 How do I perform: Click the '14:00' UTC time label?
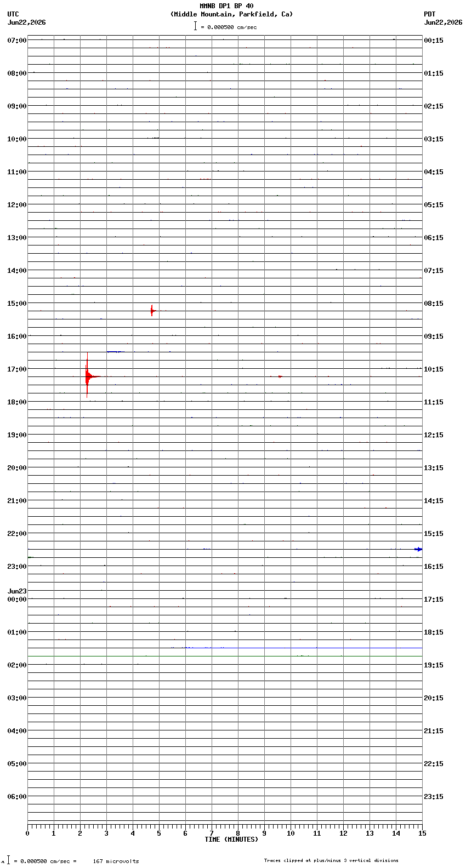coord(17,271)
